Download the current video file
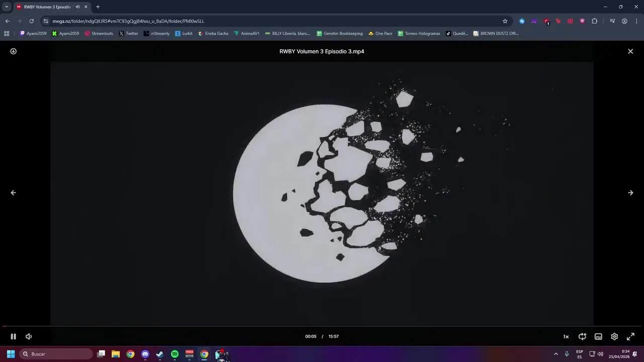 14,51
